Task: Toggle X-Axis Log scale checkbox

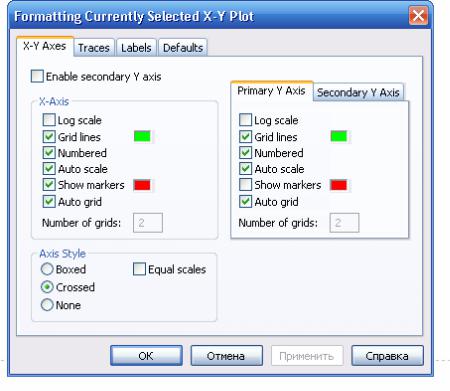Action: point(49,120)
